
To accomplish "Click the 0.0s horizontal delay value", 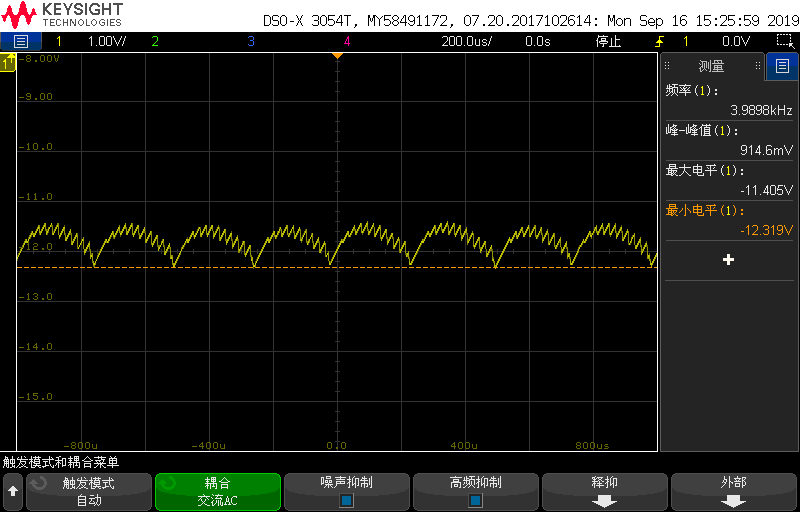I will (x=538, y=42).
